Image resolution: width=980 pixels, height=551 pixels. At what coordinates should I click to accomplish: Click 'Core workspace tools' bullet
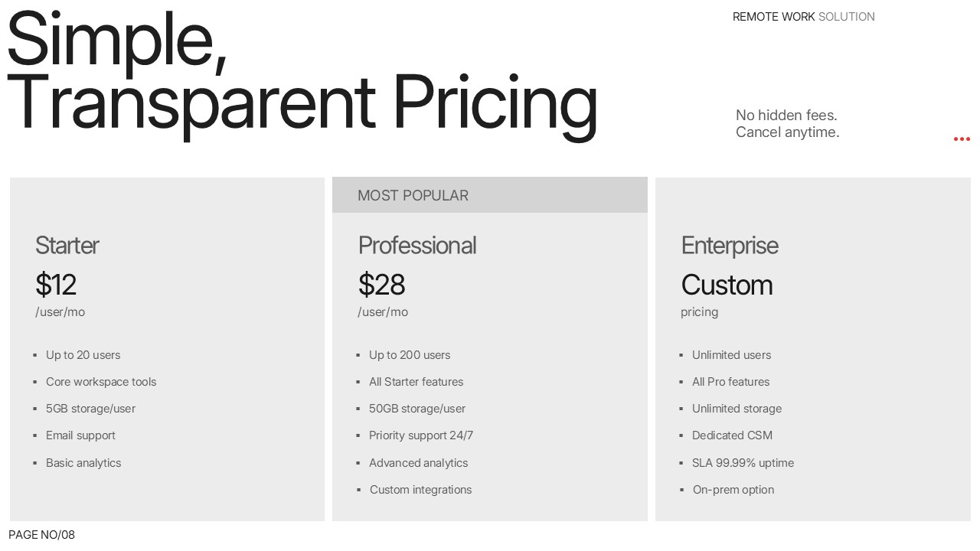(101, 382)
